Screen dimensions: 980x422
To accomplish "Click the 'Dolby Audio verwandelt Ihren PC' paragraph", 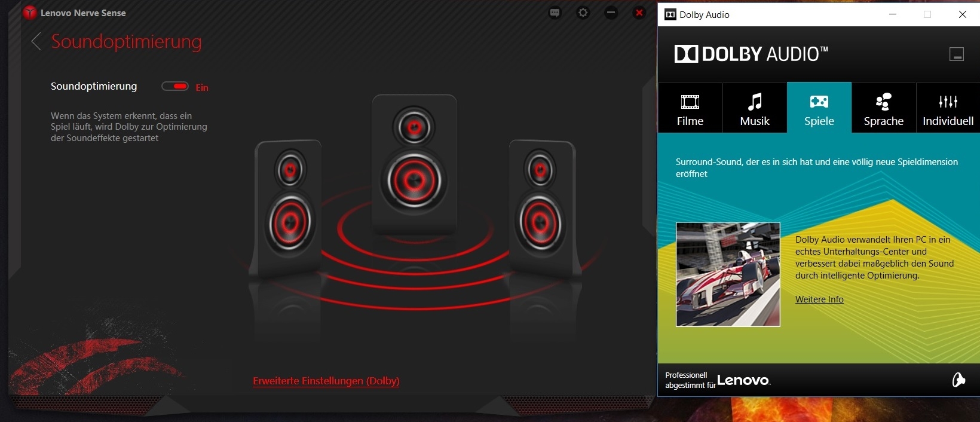I will tap(874, 258).
